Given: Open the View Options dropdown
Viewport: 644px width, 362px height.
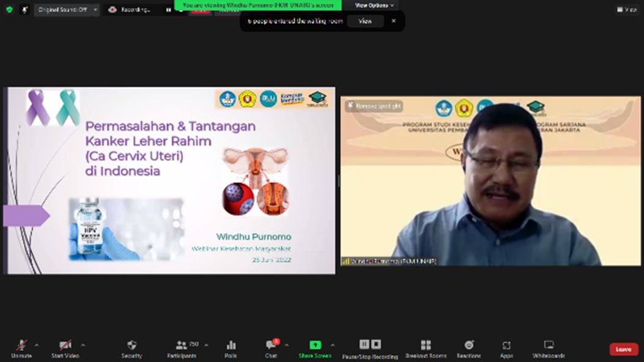Looking at the screenshot, I should click(374, 5).
